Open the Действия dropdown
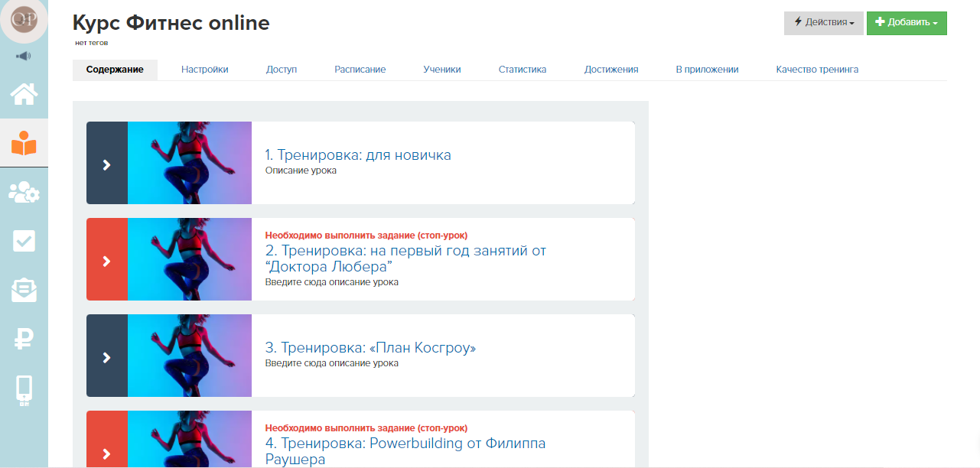Screen dimensions: 980x468 coord(823,23)
